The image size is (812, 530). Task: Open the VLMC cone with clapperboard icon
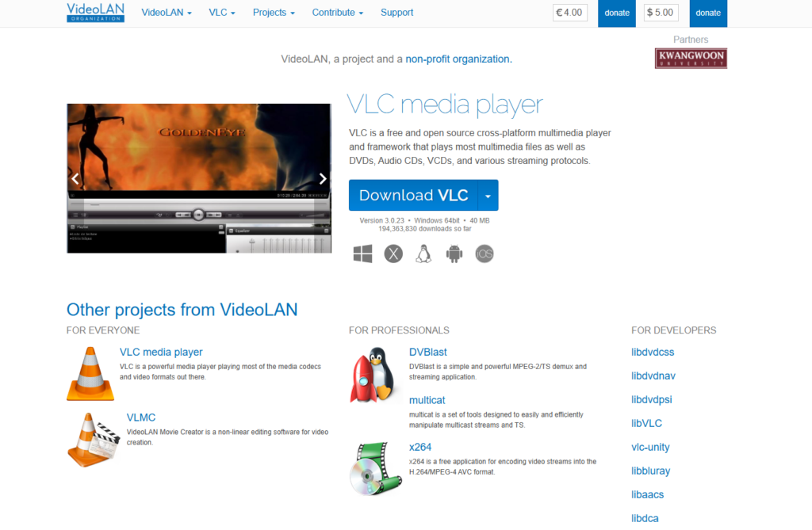click(93, 440)
